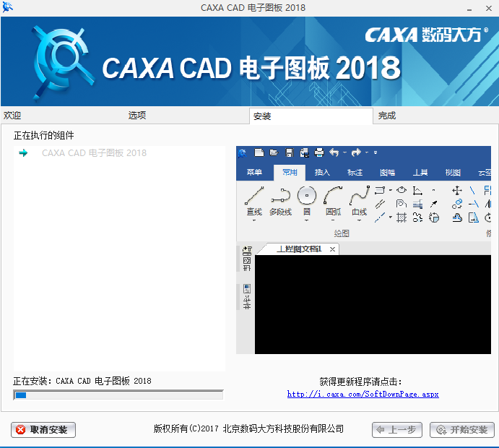Image resolution: width=499 pixels, height=448 pixels.
Task: Select the 多段线 polyline tool in the preview
Action: 280,201
